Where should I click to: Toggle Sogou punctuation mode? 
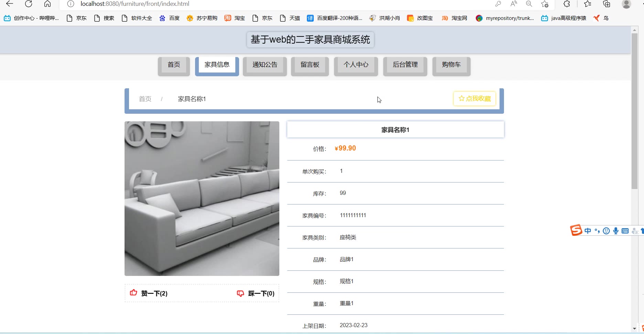pos(597,231)
